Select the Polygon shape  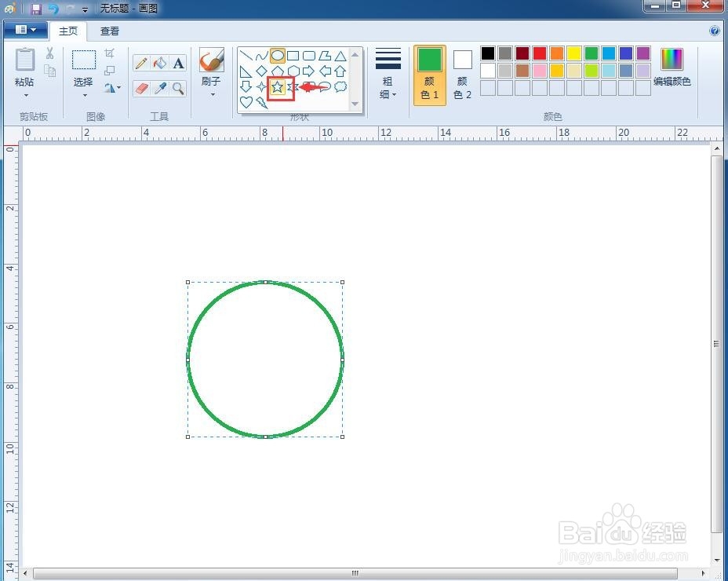[x=325, y=57]
